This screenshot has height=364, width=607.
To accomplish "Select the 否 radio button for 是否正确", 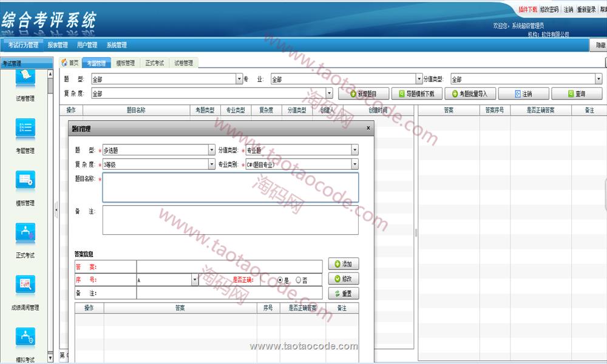I will tap(298, 280).
